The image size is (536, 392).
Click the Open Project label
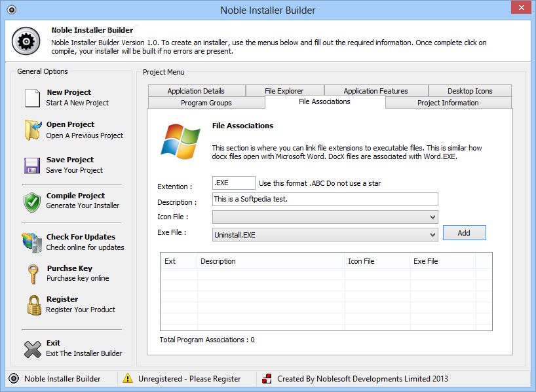(70, 124)
